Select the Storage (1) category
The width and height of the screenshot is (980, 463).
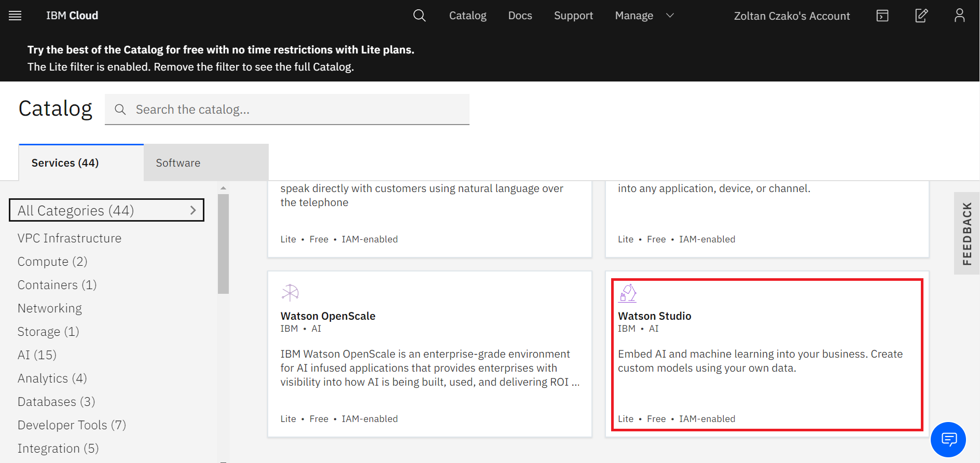click(48, 332)
